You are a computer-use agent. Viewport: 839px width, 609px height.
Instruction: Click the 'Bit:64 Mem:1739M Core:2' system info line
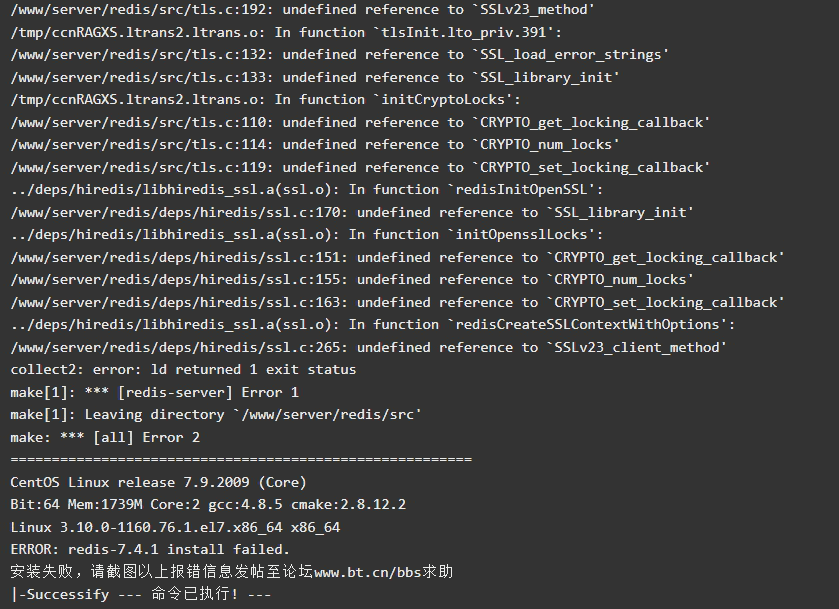[x=208, y=505]
